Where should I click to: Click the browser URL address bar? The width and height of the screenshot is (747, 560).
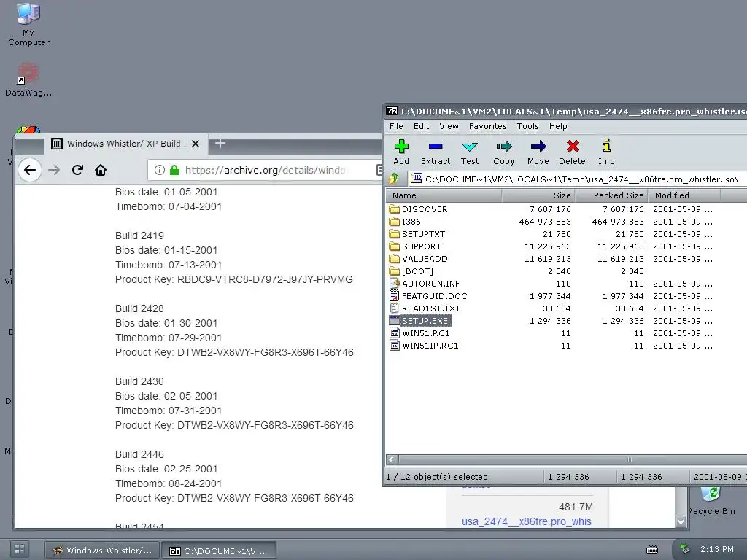264,170
